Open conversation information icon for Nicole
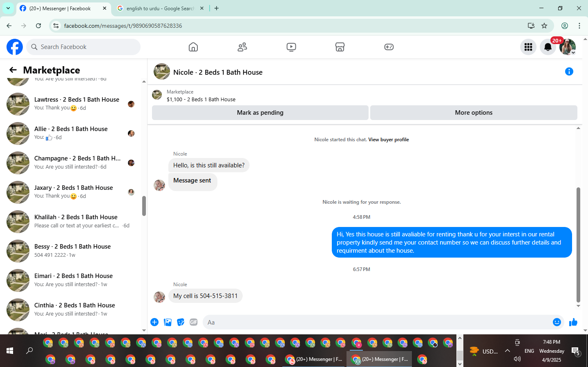588x367 pixels. click(x=569, y=71)
